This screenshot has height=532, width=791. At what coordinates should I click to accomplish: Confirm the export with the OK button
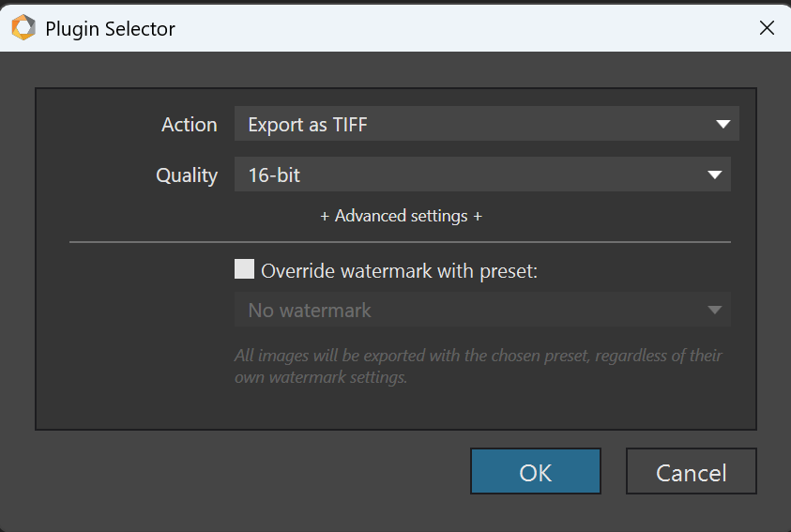(x=535, y=471)
